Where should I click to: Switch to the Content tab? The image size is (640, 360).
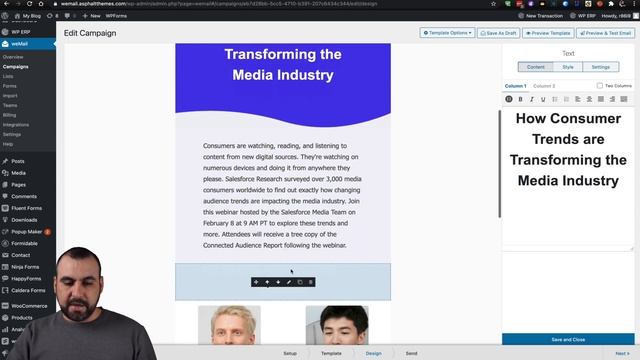pyautogui.click(x=536, y=67)
